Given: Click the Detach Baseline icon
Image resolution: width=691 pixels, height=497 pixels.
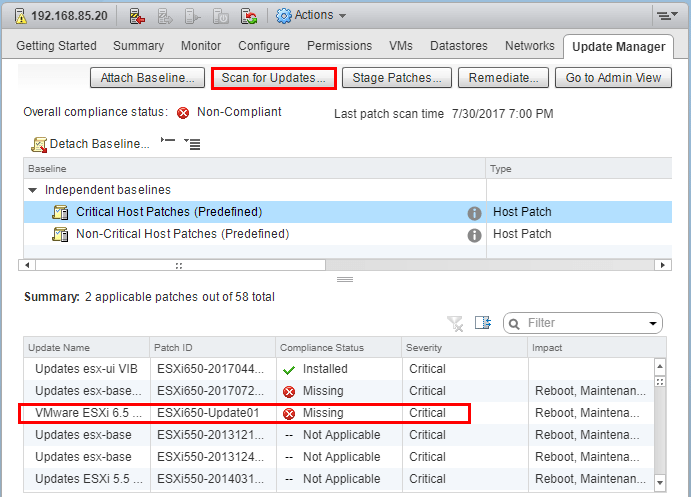Looking at the screenshot, I should pyautogui.click(x=39, y=144).
